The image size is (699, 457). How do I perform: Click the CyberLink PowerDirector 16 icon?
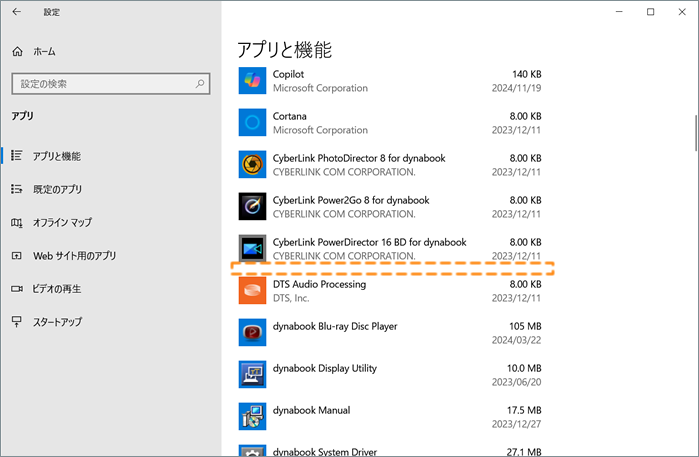[x=252, y=248]
